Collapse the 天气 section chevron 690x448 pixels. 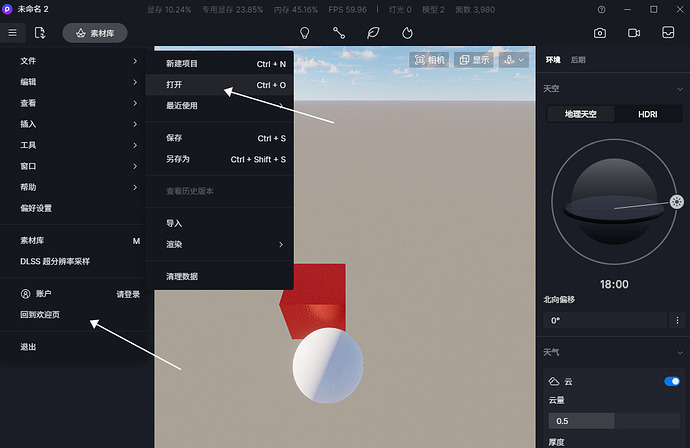coord(677,352)
